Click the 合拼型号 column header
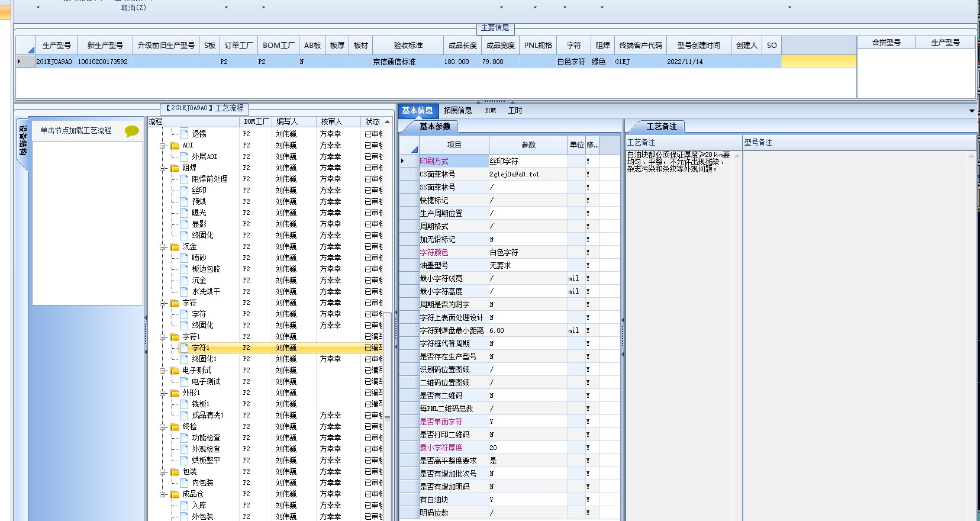This screenshot has height=521, width=980. pyautogui.click(x=886, y=42)
